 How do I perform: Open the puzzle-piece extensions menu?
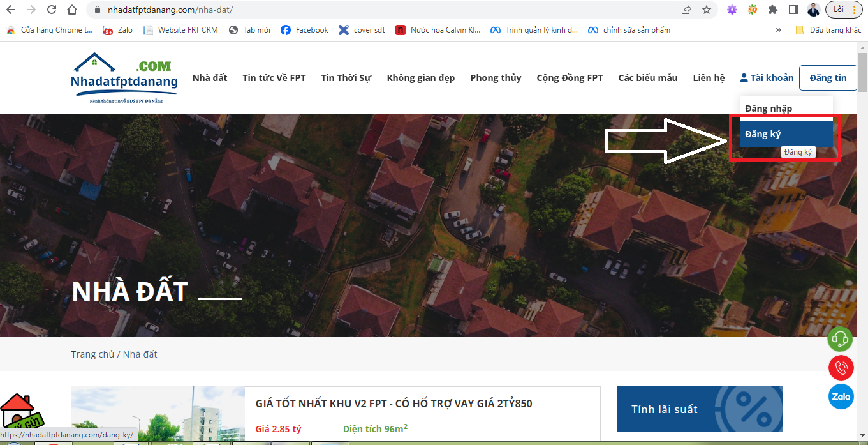click(773, 10)
